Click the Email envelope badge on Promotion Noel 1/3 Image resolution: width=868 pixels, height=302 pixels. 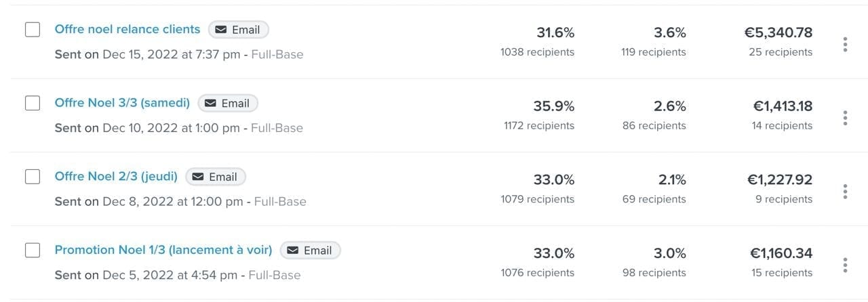[310, 251]
